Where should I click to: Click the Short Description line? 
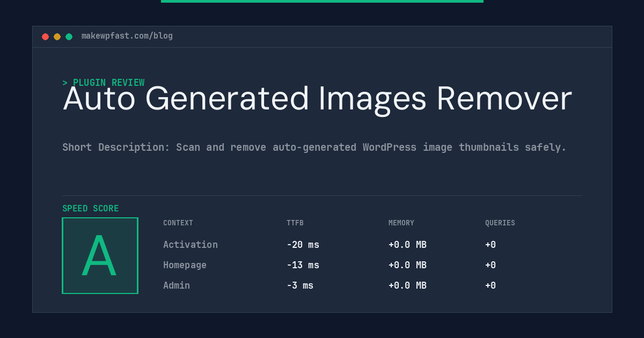tap(314, 147)
